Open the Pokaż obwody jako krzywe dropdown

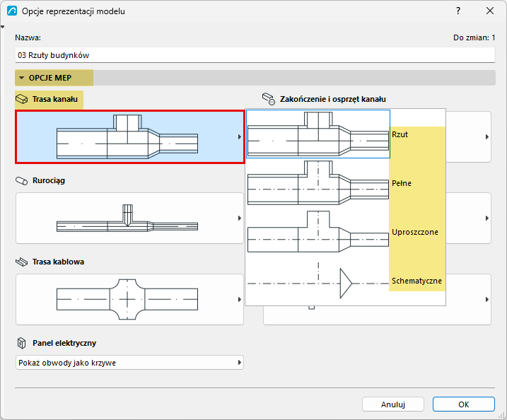[x=129, y=363]
